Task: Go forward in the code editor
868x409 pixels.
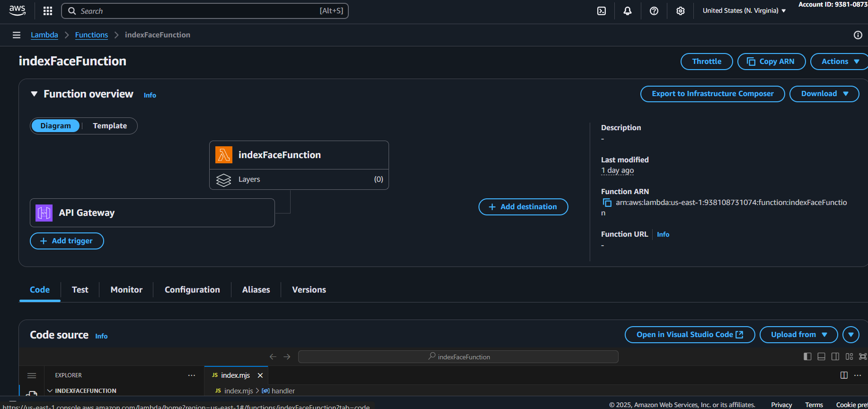Action: [x=287, y=356]
